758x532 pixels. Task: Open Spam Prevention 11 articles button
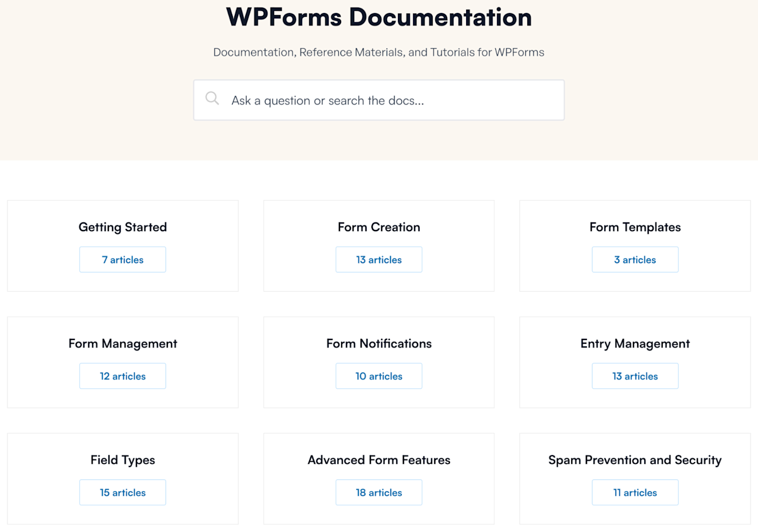point(635,492)
